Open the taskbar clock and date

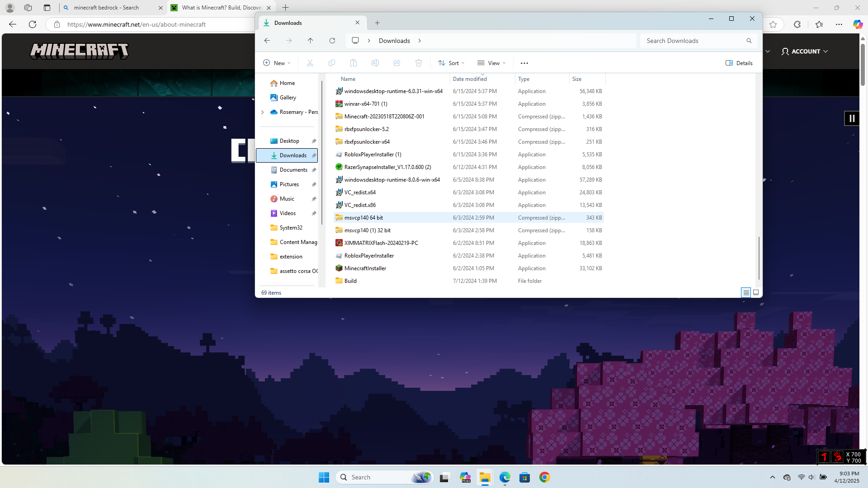[x=846, y=478]
